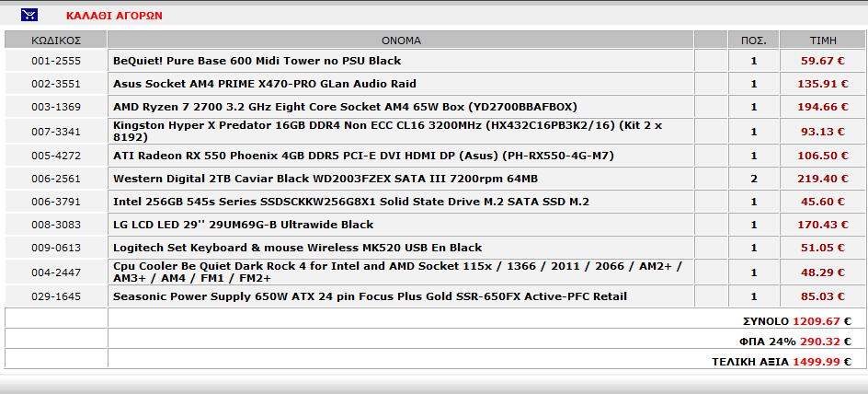Select product code 006-2561
Viewport: 868px width, 394px height.
[56, 179]
